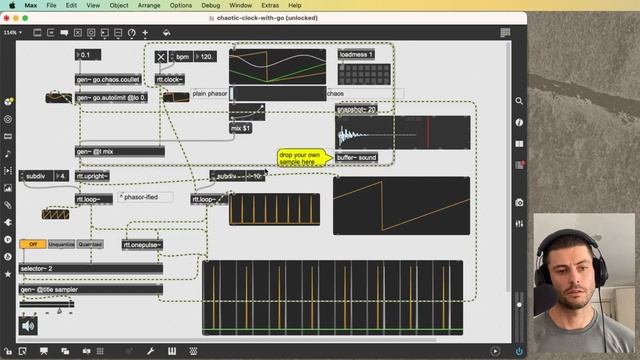
Task: Open mixer sliders icon in right sidebar
Action: (x=519, y=224)
